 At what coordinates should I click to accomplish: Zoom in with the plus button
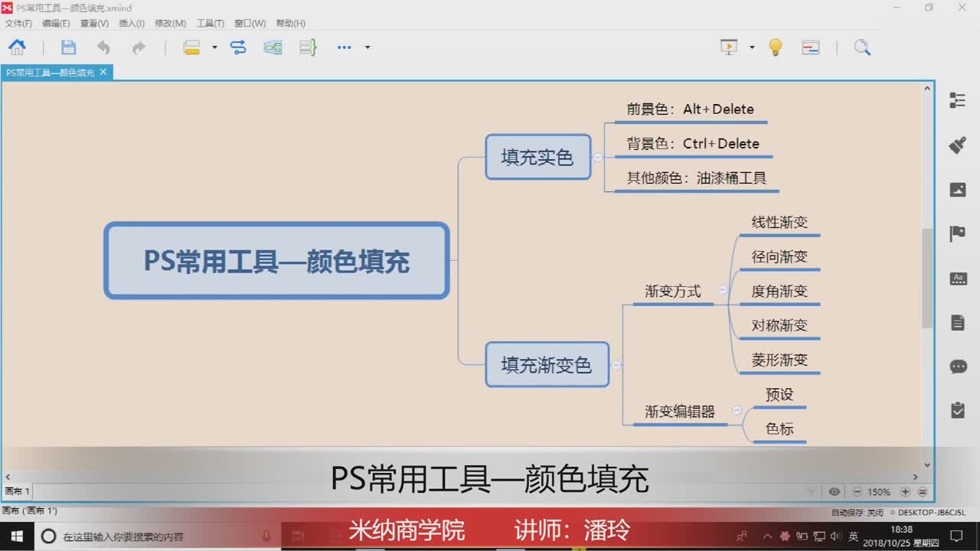[x=906, y=492]
